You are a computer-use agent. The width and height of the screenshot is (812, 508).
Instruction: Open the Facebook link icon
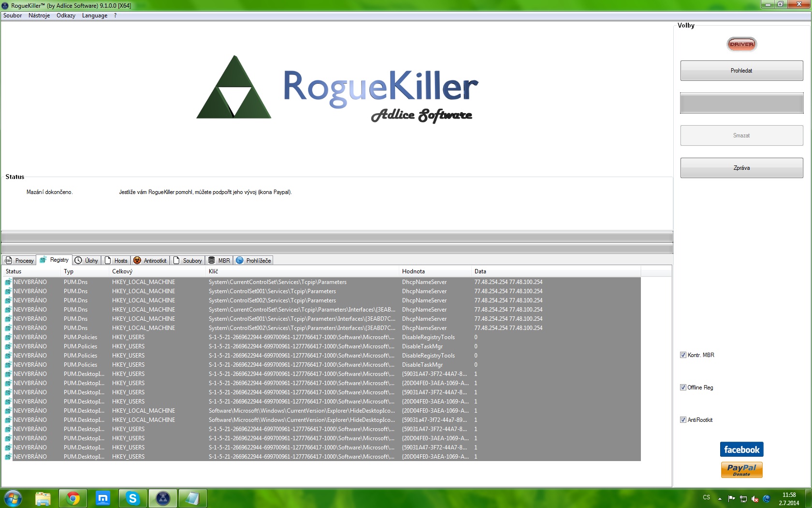point(741,449)
